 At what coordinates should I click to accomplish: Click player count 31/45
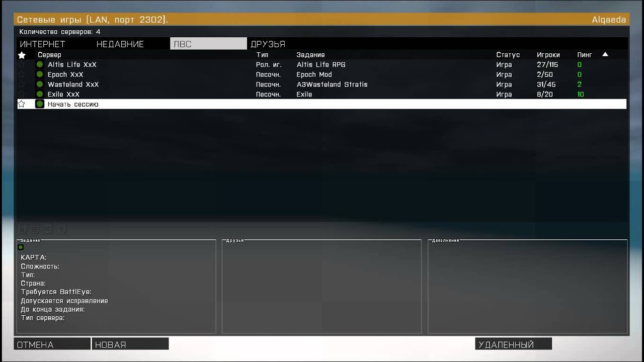pos(546,84)
